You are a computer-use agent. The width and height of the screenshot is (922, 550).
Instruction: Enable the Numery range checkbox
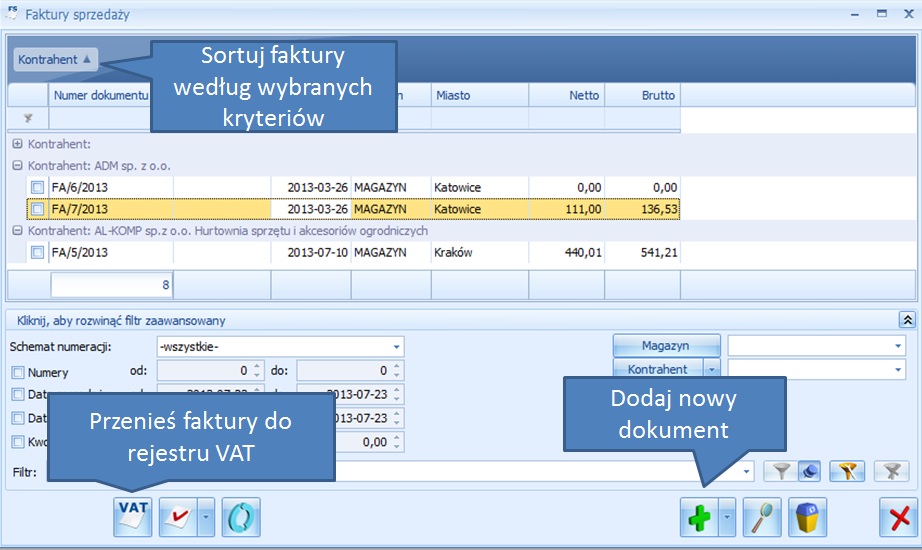[x=18, y=372]
